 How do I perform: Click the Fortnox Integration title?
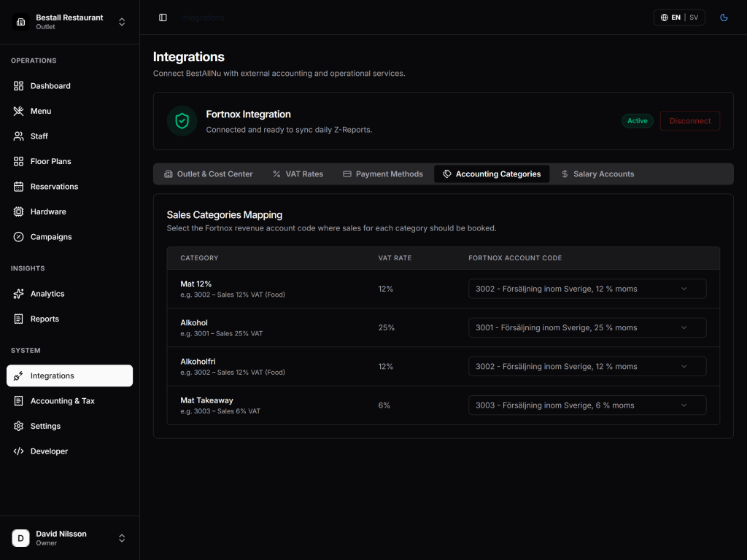(248, 114)
